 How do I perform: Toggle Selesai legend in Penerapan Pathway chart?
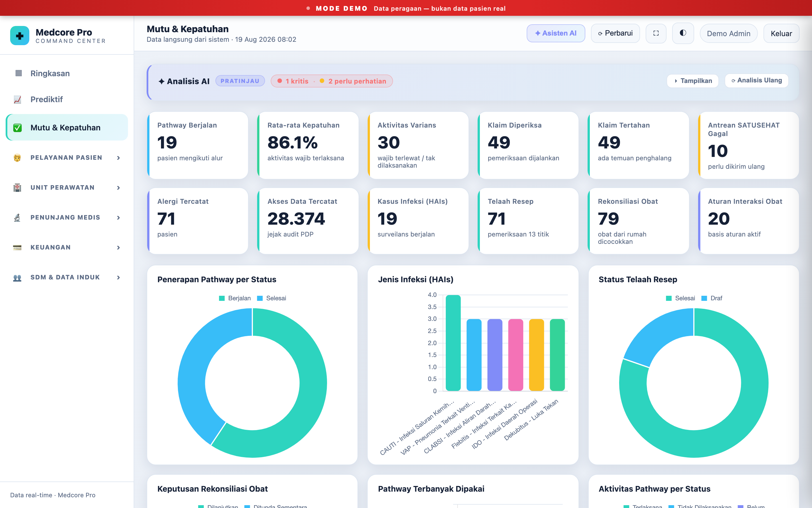click(x=272, y=298)
